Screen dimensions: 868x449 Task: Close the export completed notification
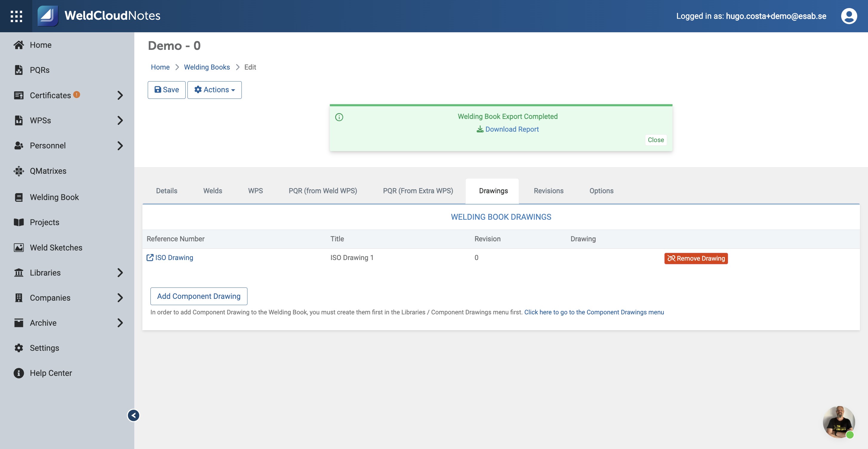655,140
